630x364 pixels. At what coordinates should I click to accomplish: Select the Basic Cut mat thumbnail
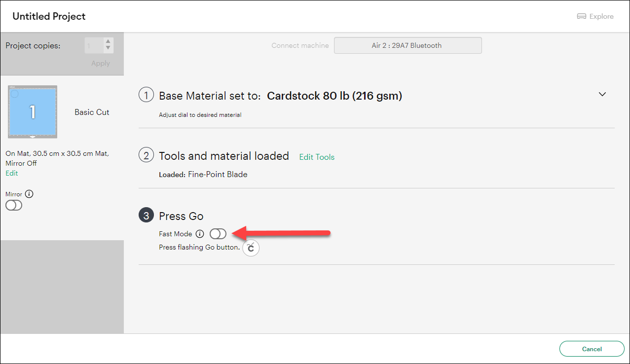(x=32, y=111)
